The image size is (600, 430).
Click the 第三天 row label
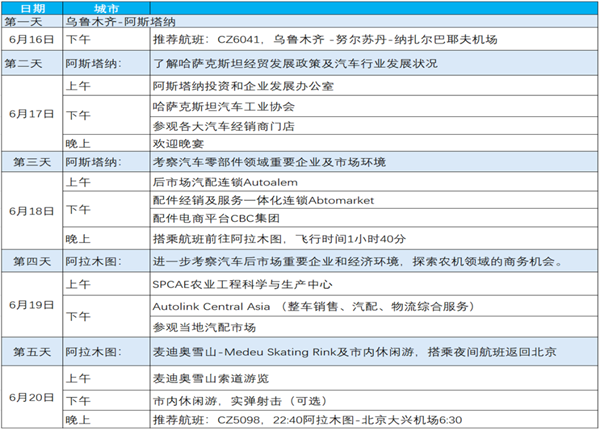31,162
